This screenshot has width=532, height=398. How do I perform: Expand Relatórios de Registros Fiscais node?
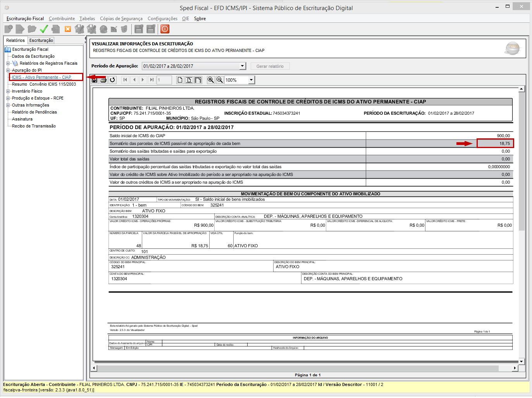(8, 63)
